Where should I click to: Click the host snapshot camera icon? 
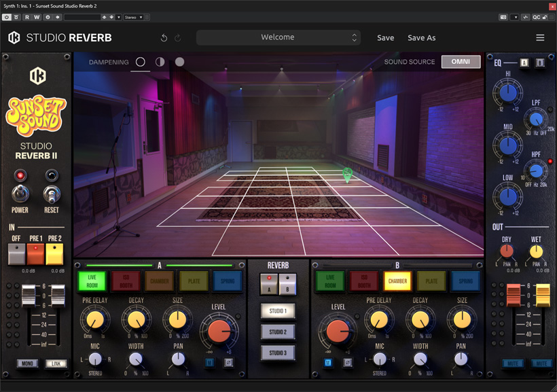coord(503,17)
